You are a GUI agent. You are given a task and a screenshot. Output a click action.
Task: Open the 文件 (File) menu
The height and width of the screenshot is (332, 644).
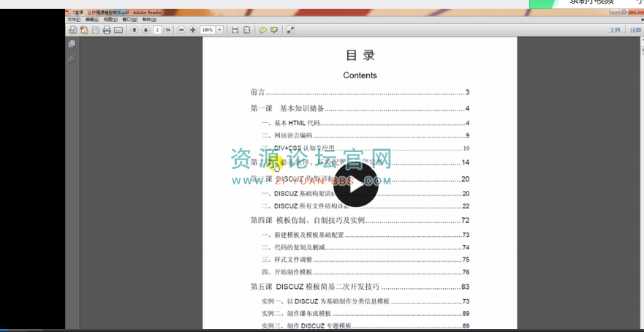(x=74, y=19)
